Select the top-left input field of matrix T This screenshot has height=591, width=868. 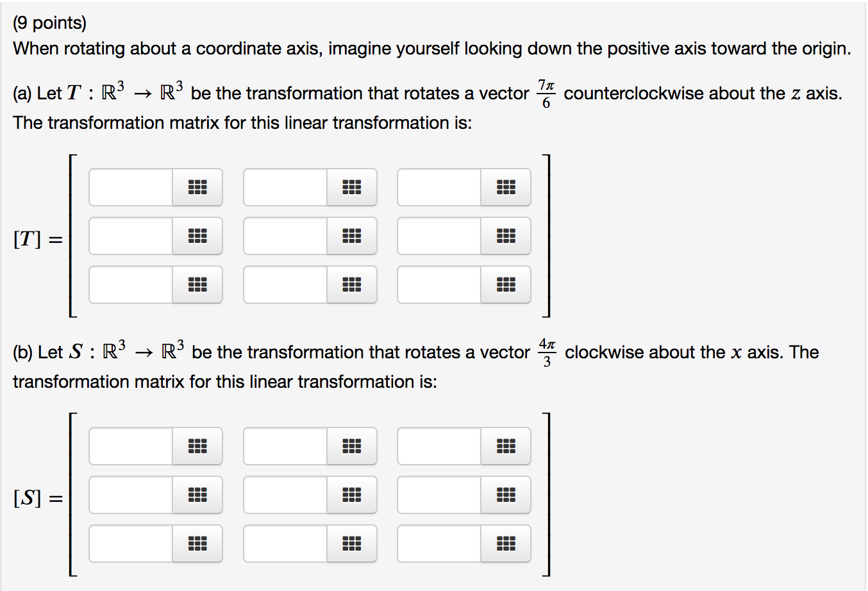click(x=131, y=187)
